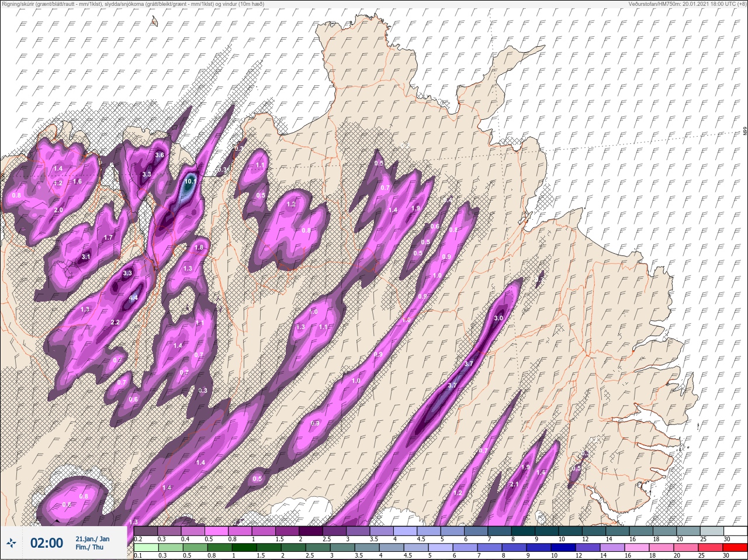Pick the red 25–30 legend swatch, lower row
The width and height of the screenshot is (748, 560).
click(736, 548)
